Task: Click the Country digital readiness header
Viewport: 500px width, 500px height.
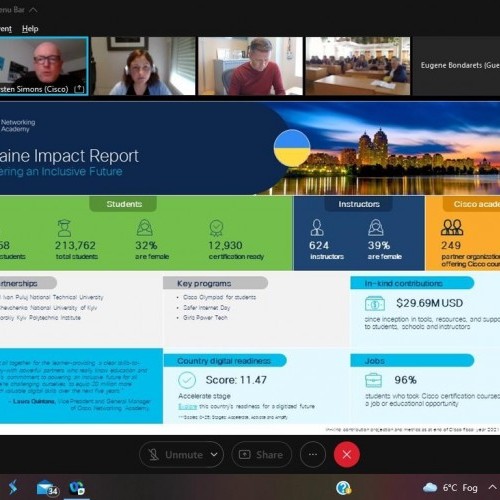Action: tap(225, 361)
